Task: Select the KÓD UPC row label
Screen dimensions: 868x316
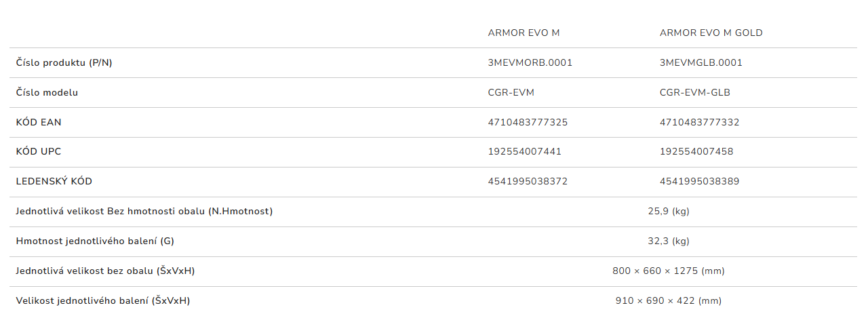Action: [39, 151]
